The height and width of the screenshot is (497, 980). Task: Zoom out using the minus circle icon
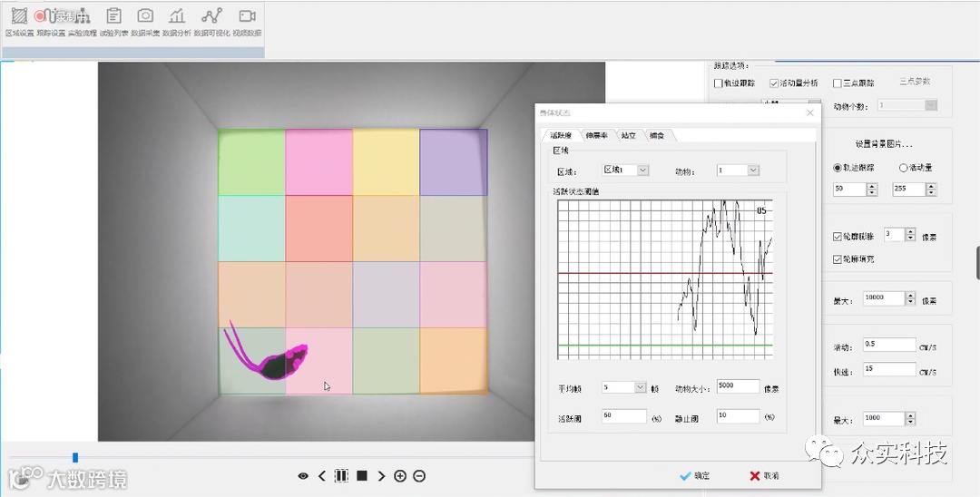point(419,476)
